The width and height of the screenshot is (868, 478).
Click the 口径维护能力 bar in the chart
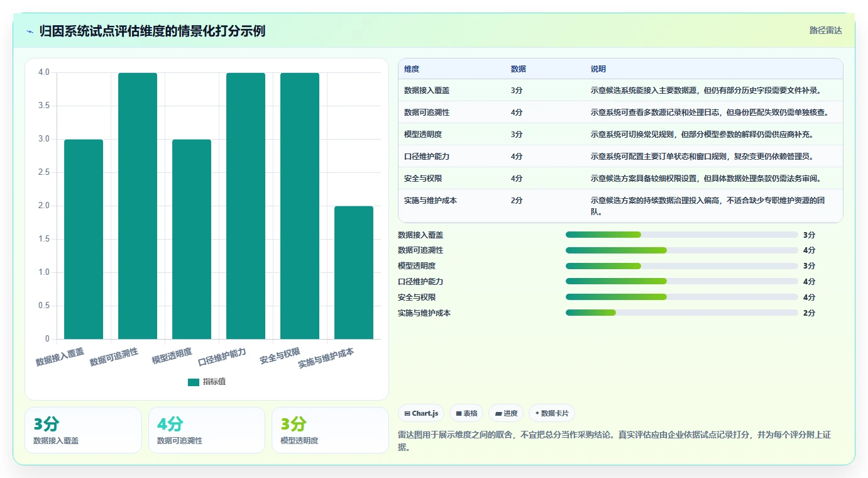246,206
